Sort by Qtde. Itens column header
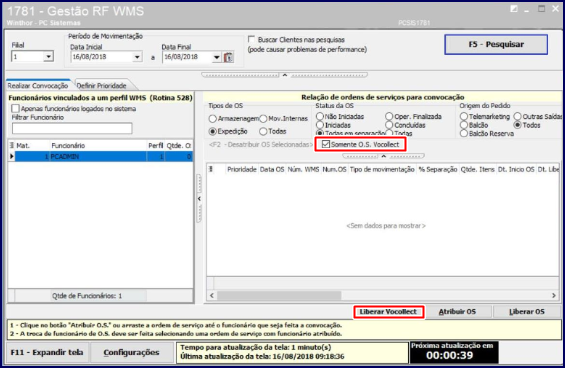This screenshot has width=565, height=368. (477, 169)
